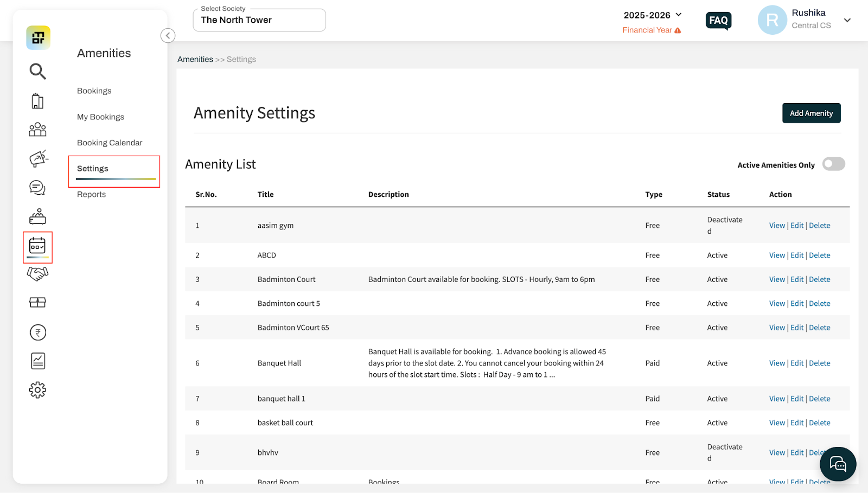Edit the ABCD amenity
Screen dimensions: 868x493
coord(797,255)
